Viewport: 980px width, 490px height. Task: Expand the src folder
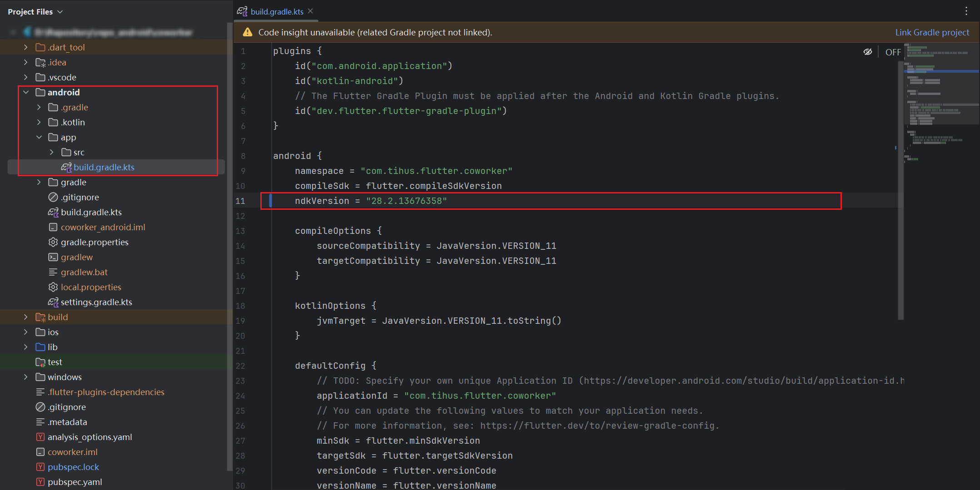[x=52, y=152]
